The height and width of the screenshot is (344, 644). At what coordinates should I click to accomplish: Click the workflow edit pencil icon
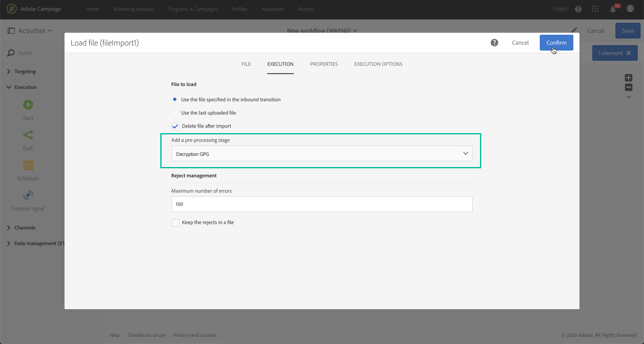(574, 30)
